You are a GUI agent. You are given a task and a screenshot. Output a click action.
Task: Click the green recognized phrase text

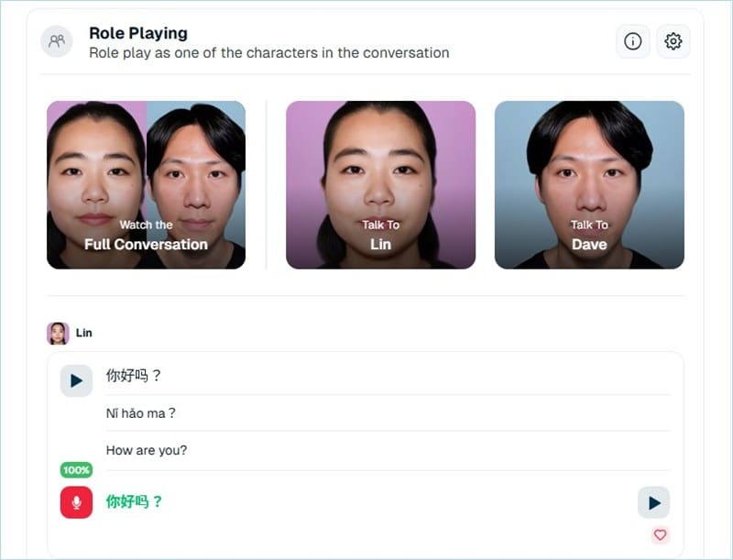[135, 502]
